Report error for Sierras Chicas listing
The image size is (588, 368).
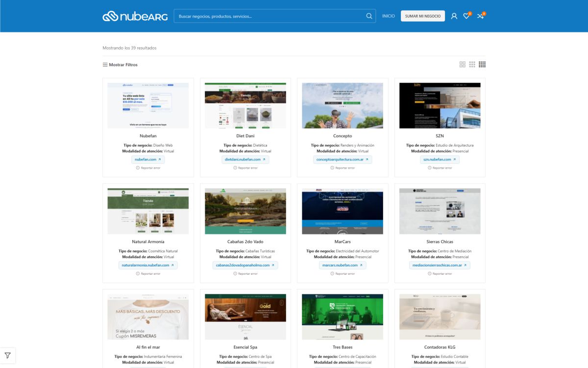(x=440, y=274)
